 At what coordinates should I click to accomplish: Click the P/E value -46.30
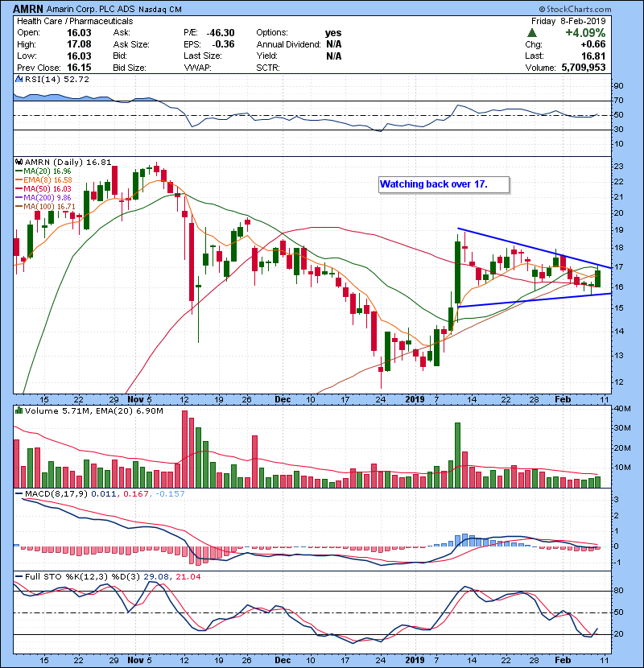point(221,33)
